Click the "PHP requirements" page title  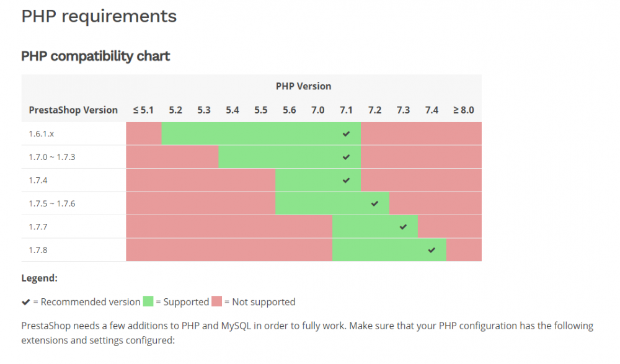(99, 16)
